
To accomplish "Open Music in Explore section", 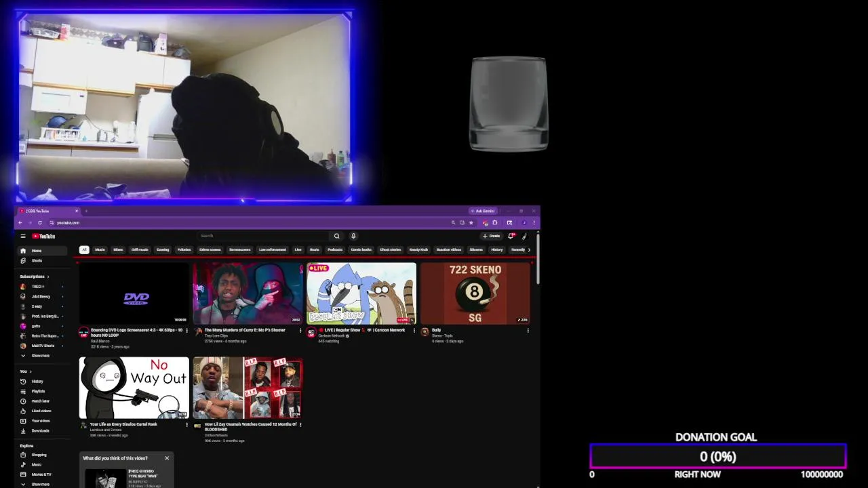I will pos(42,464).
